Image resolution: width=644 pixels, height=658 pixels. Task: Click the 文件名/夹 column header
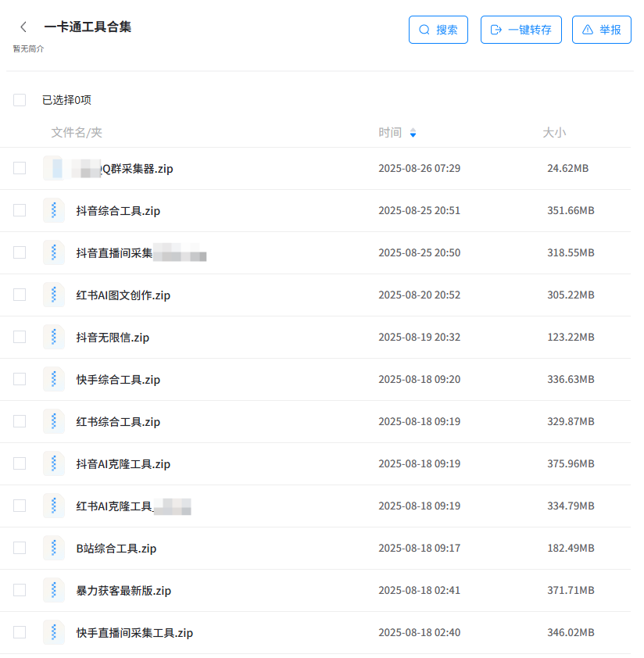click(x=77, y=133)
